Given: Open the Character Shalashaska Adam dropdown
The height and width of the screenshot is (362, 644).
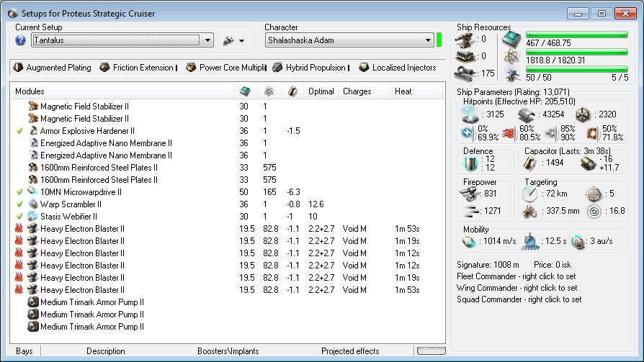Looking at the screenshot, I should tap(349, 40).
